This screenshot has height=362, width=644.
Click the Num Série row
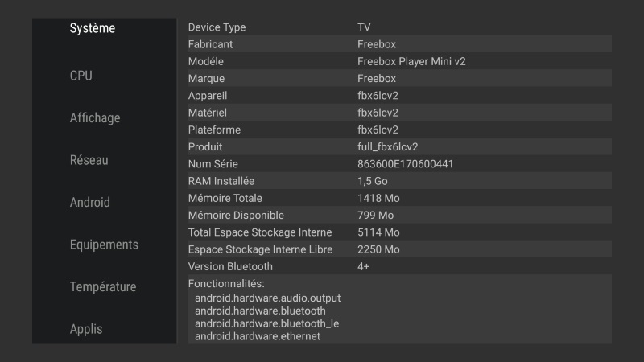click(398, 164)
